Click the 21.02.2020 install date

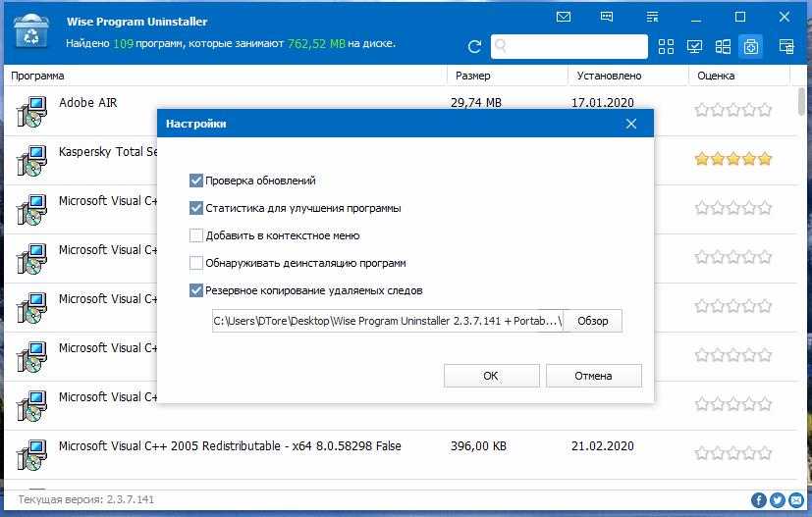[x=602, y=446]
